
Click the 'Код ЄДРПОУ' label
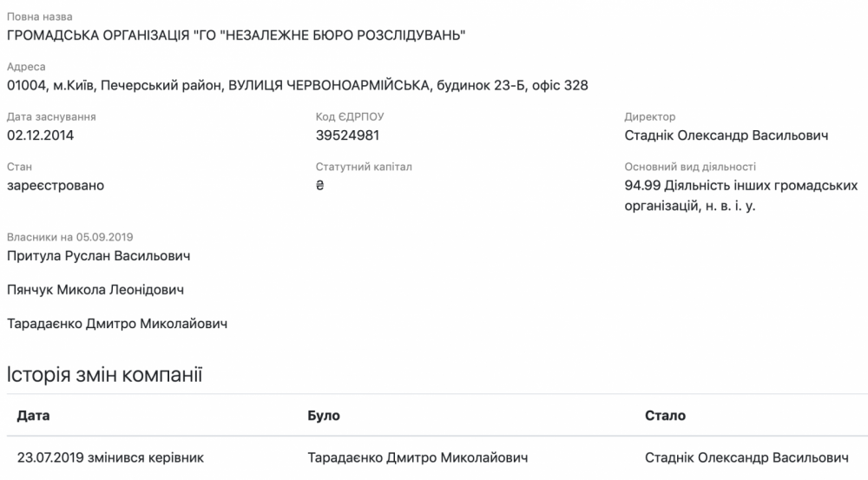pos(350,117)
